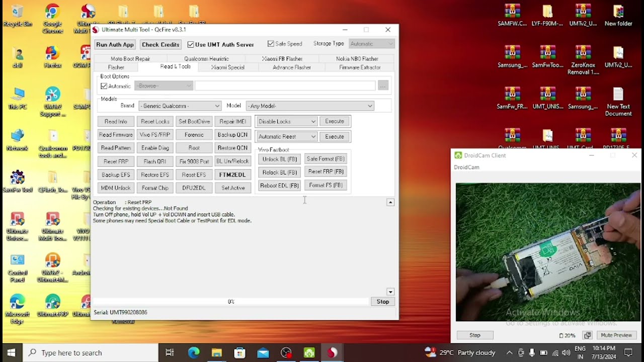Launch Microsoft Store from the taskbar
The image size is (644, 362).
239,353
